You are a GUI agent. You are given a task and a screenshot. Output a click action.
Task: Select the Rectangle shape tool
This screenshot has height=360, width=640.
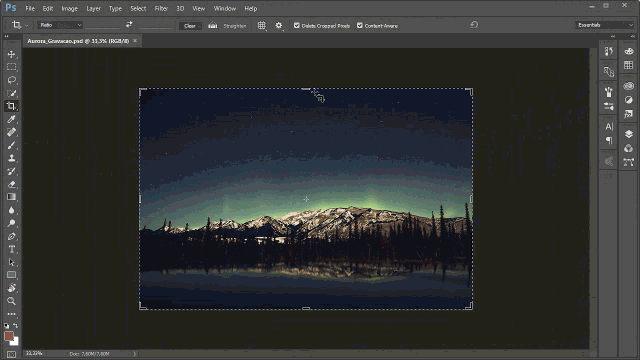[x=11, y=275]
